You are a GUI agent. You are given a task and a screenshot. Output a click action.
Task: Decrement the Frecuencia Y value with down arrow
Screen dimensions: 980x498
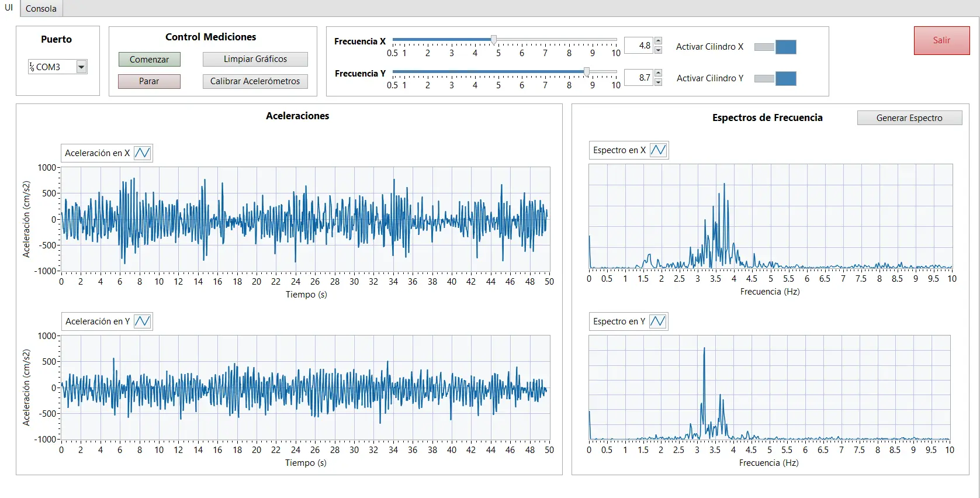coord(659,82)
